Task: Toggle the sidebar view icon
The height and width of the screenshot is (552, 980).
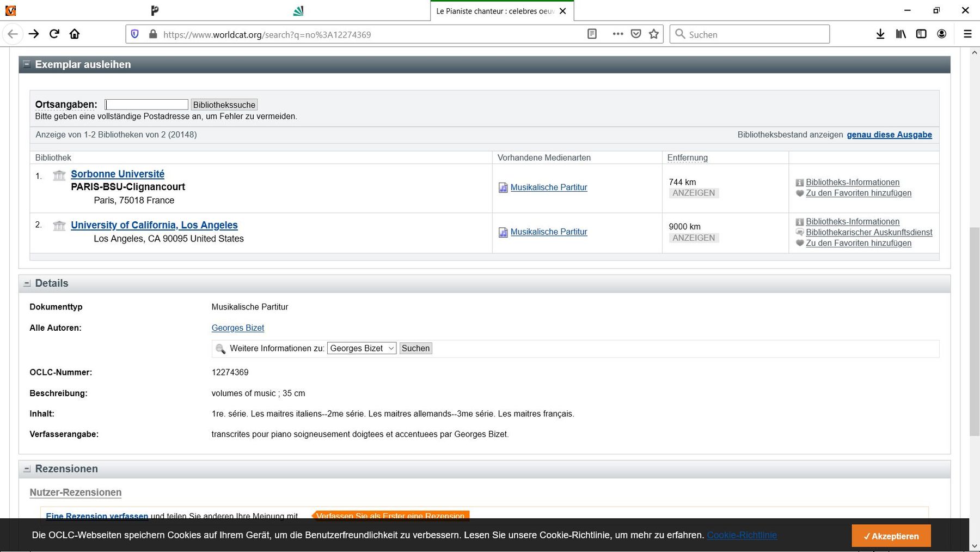Action: click(921, 34)
